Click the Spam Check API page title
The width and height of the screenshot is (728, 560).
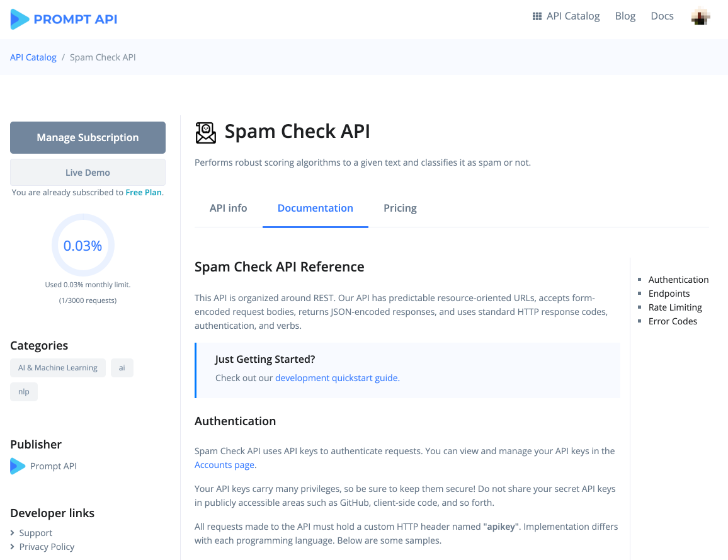click(x=297, y=132)
